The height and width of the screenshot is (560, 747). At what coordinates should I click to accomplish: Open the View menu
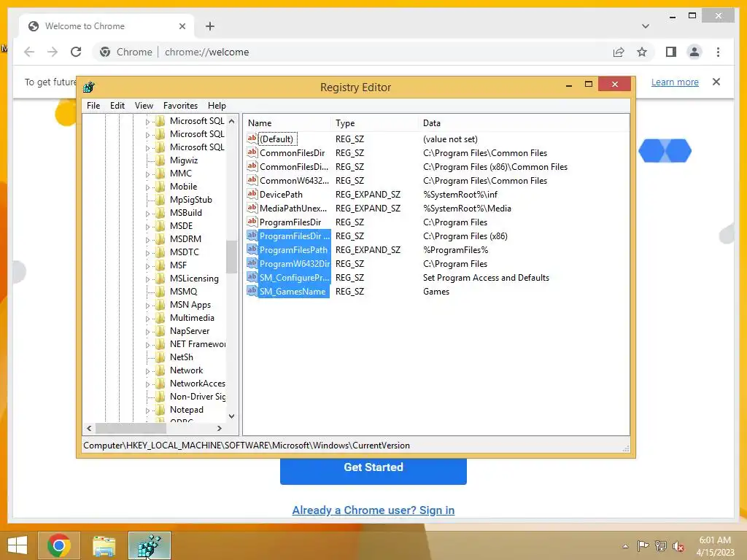pos(144,106)
